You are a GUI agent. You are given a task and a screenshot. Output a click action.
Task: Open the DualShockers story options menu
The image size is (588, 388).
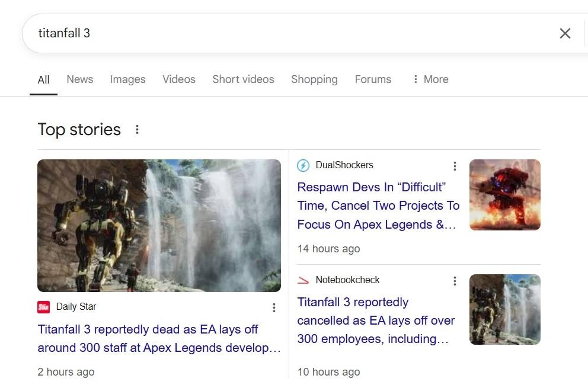(x=455, y=166)
